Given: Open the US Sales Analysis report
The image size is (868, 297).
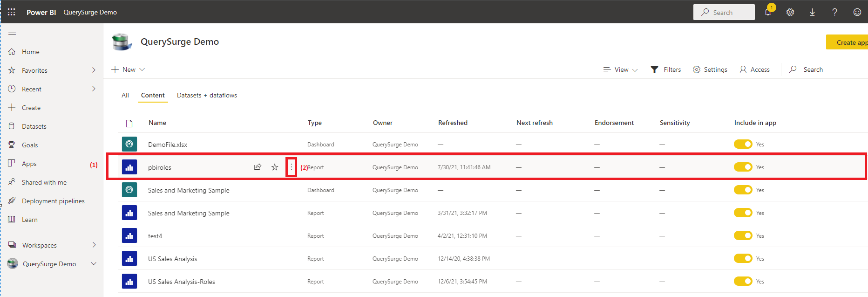Looking at the screenshot, I should [172, 259].
